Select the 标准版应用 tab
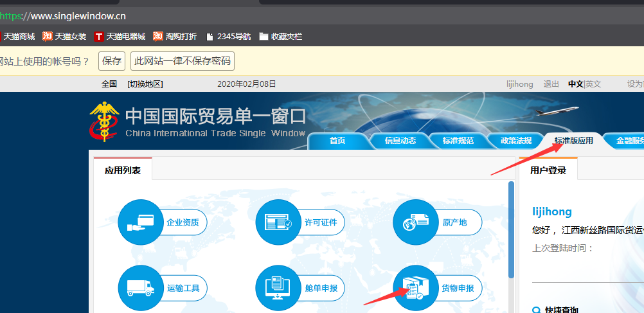 (x=573, y=141)
